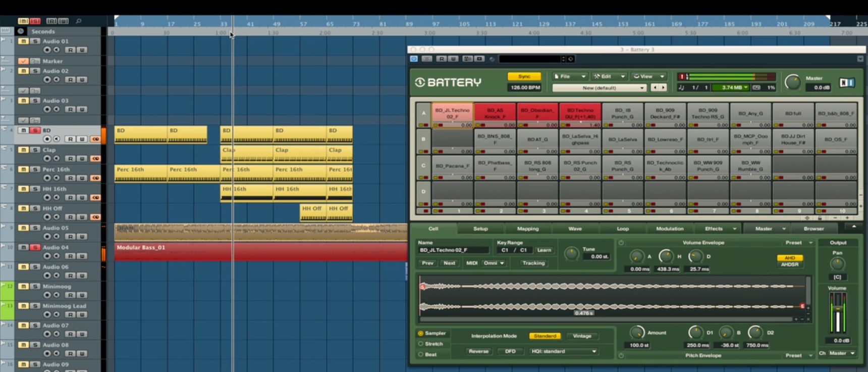Select the Modular Bass_01 audio clip
The width and height of the screenshot is (868, 372).
click(261, 251)
